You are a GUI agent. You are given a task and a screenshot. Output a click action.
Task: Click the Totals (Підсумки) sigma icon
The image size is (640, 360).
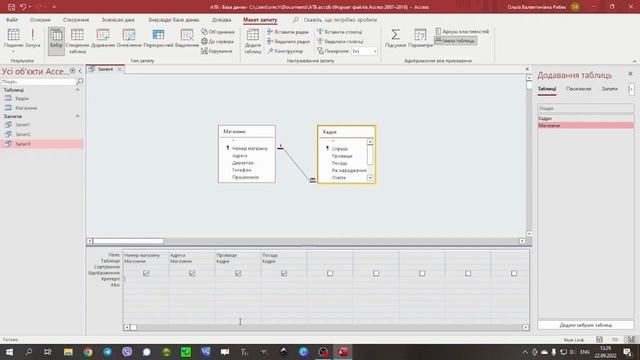pos(396,38)
